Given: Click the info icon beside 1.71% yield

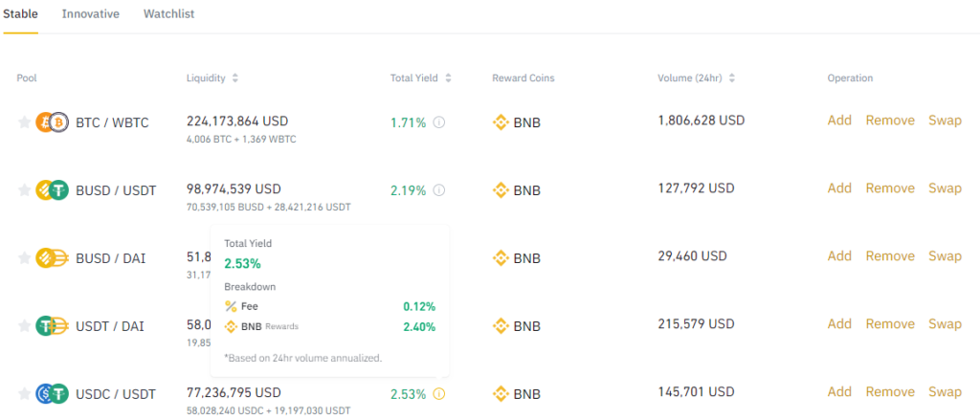Looking at the screenshot, I should [439, 122].
